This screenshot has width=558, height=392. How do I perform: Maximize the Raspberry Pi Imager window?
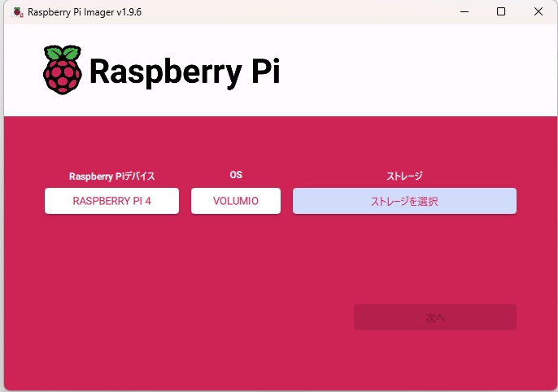pyautogui.click(x=501, y=11)
